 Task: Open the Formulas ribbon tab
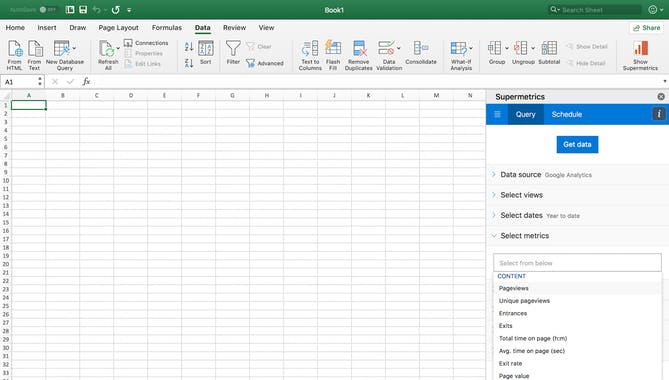pos(167,27)
